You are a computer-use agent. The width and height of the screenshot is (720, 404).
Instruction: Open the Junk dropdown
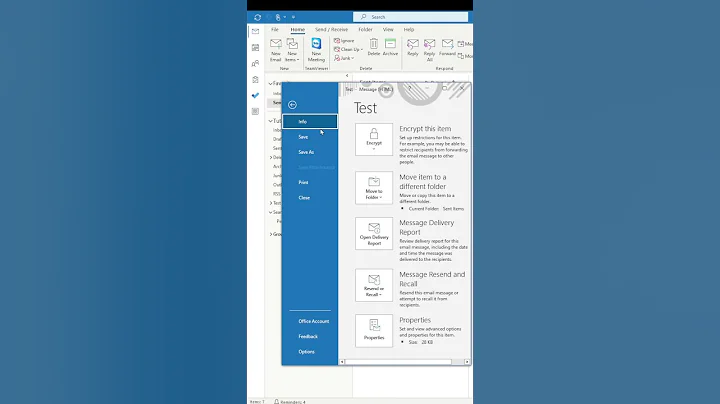coord(344,58)
